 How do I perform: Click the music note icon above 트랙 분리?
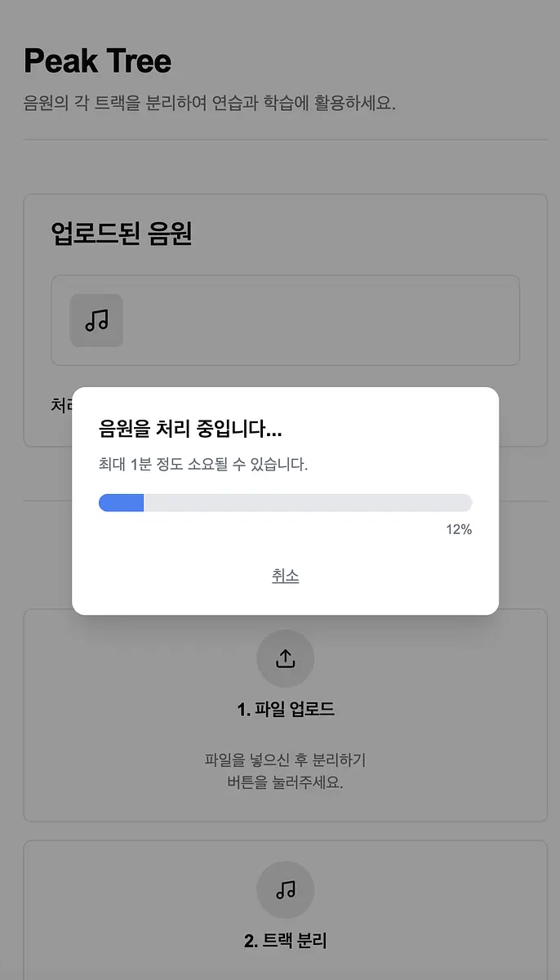tap(285, 890)
